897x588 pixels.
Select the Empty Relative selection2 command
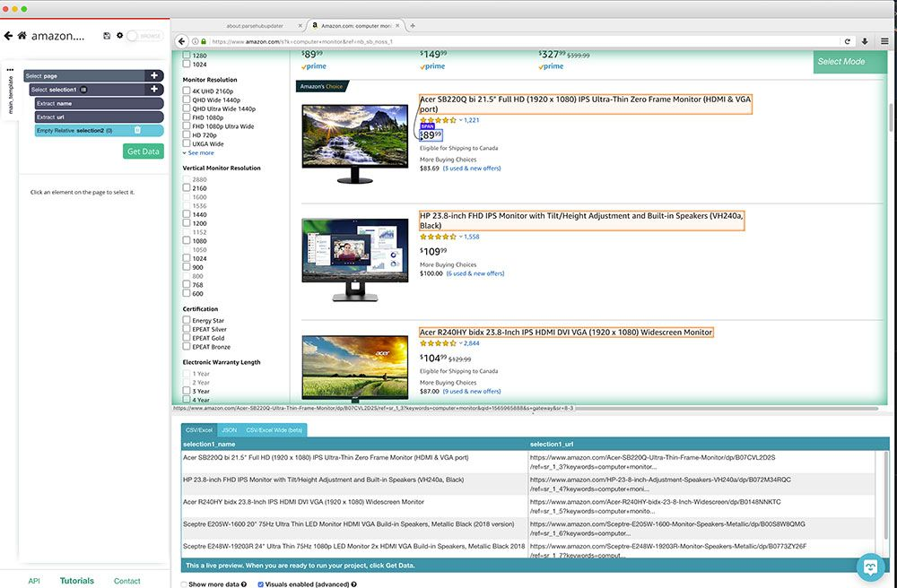click(99, 131)
